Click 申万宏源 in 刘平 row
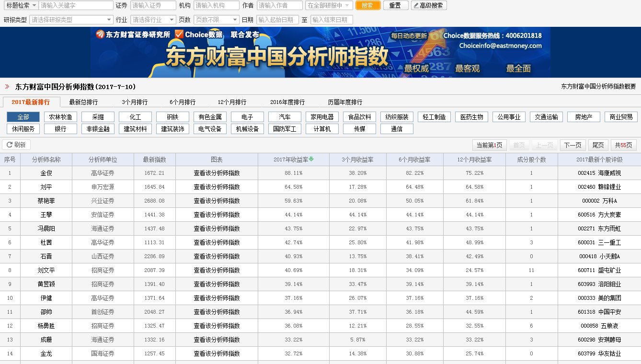641x364 pixels. point(103,187)
